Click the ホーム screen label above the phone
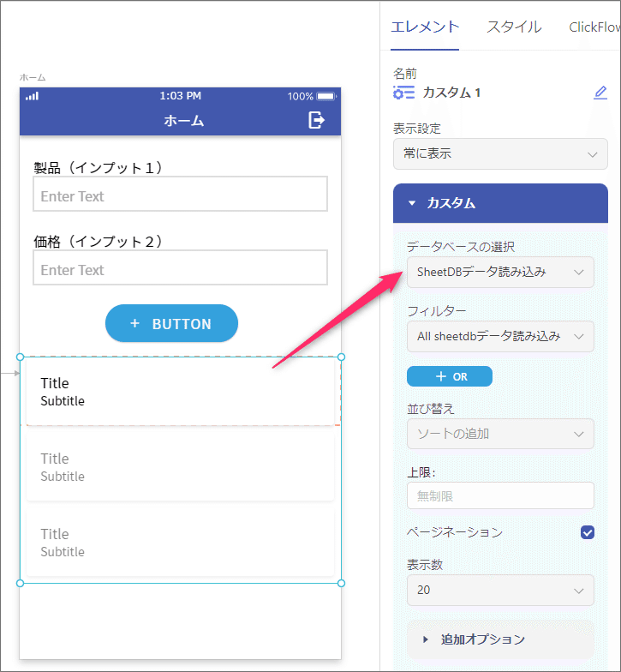621x672 pixels. [33, 77]
